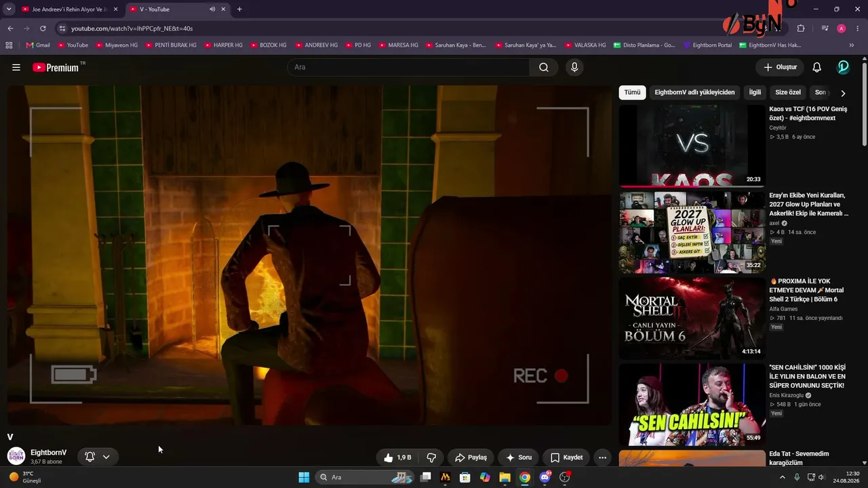
Task: Open the 2027 Glow Up Planları thumbnail
Action: point(692,232)
